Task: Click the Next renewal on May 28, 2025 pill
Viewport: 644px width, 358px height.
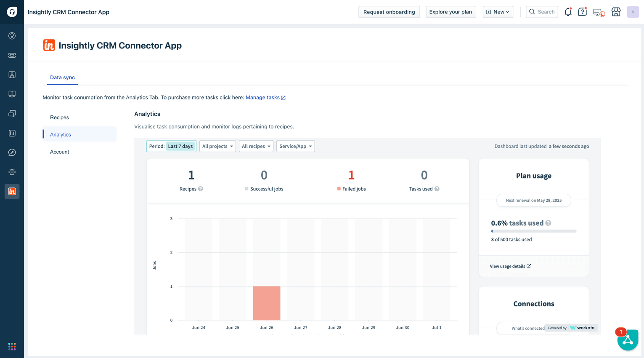Action: (533, 200)
